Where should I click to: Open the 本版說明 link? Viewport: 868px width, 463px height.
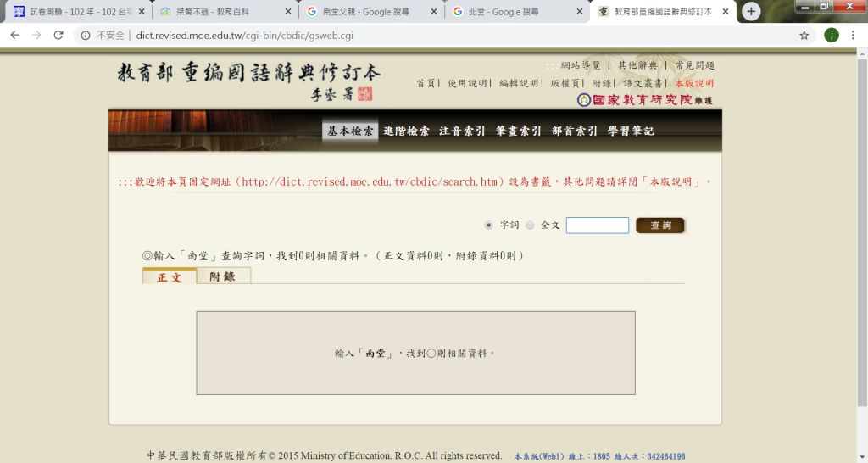click(x=694, y=83)
